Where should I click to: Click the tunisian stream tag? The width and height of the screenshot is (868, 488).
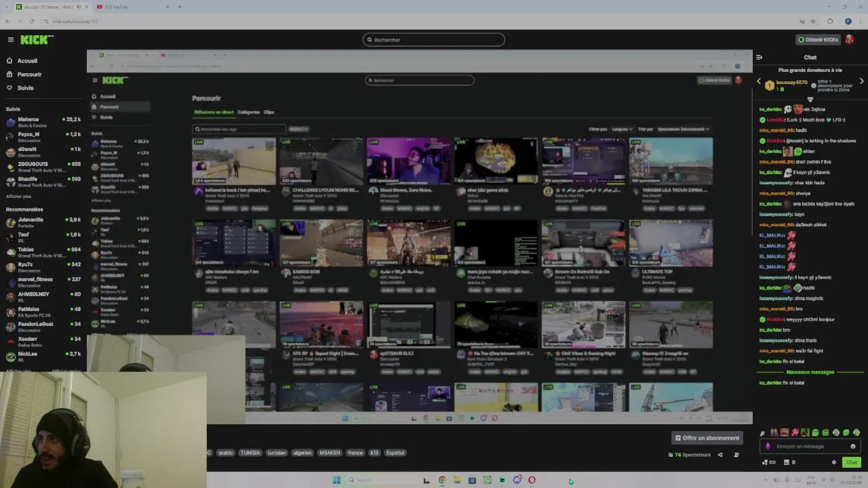click(277, 453)
